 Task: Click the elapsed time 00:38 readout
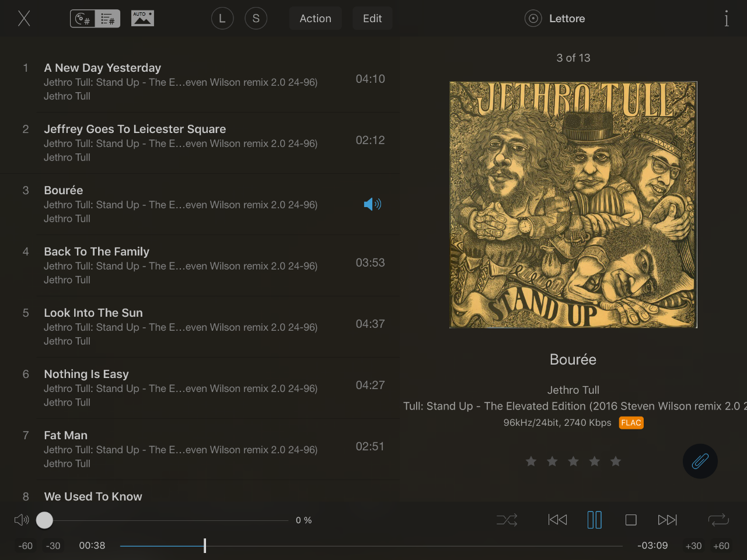coord(92,545)
